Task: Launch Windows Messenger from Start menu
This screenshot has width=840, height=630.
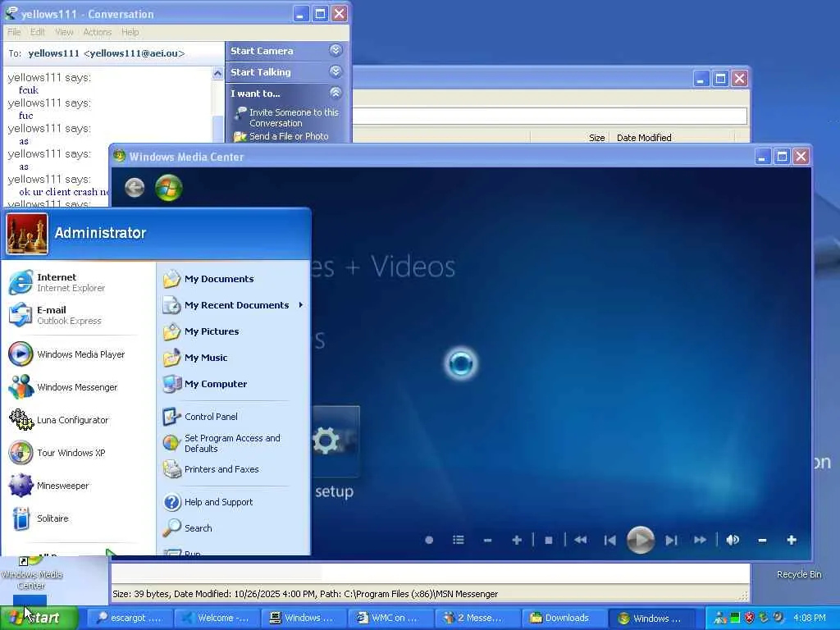Action: [63, 387]
